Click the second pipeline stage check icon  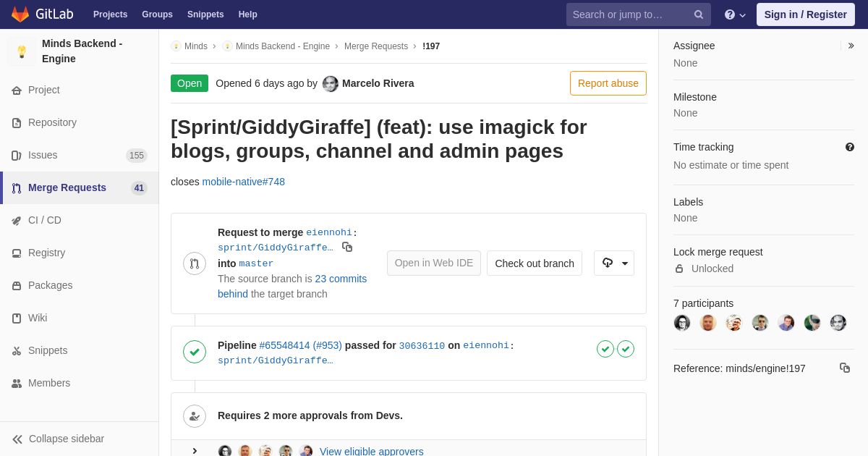626,349
